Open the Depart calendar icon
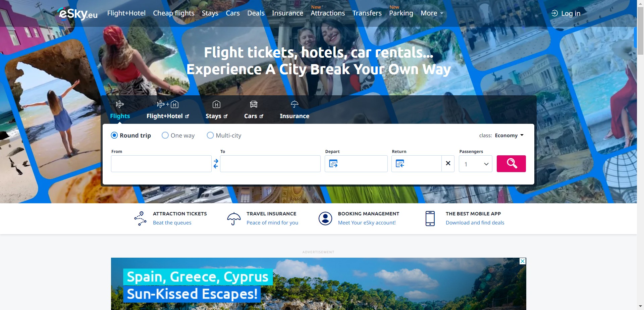This screenshot has width=644, height=310. pyautogui.click(x=333, y=164)
